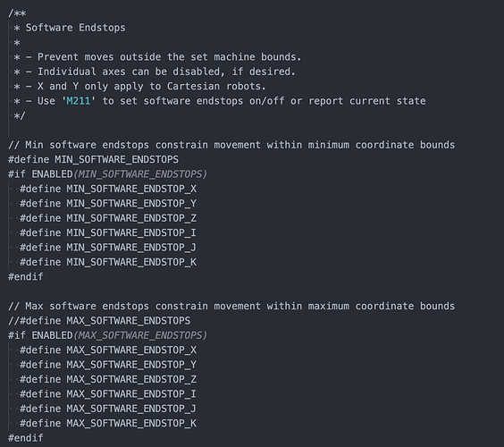Click the MAX_SOFTWARE_ENDSTOP_X define
This screenshot has height=447, width=504.
point(108,350)
